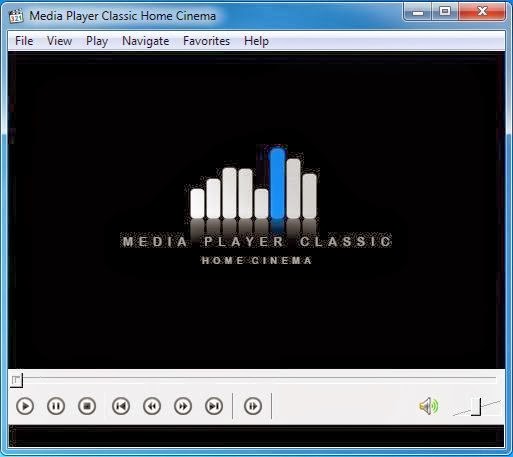Click the Play button
This screenshot has width=513, height=457.
coord(25,406)
